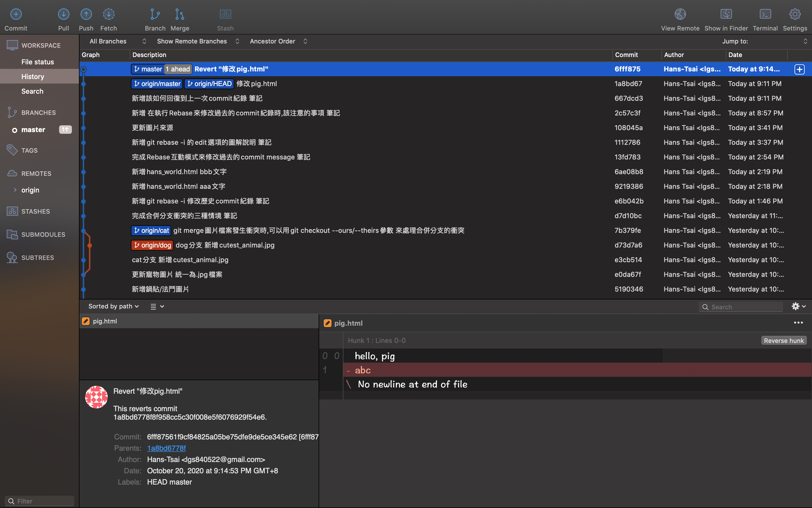Screen dimensions: 812x508
Task: Select commit d7d10bc row
Action: [x=445, y=216]
